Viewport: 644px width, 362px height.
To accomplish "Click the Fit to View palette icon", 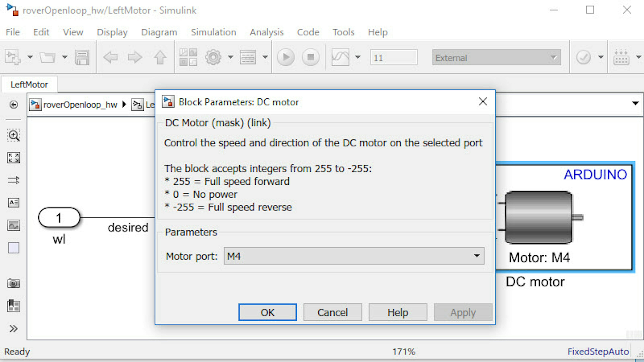I will click(14, 158).
